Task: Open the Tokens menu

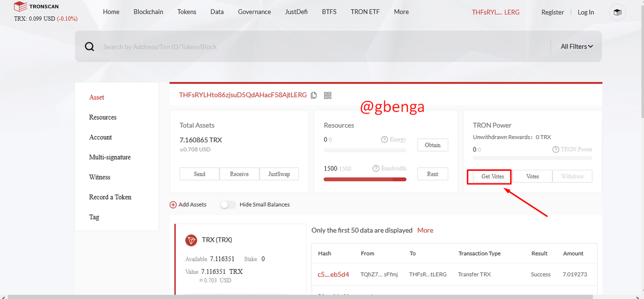Action: tap(187, 12)
